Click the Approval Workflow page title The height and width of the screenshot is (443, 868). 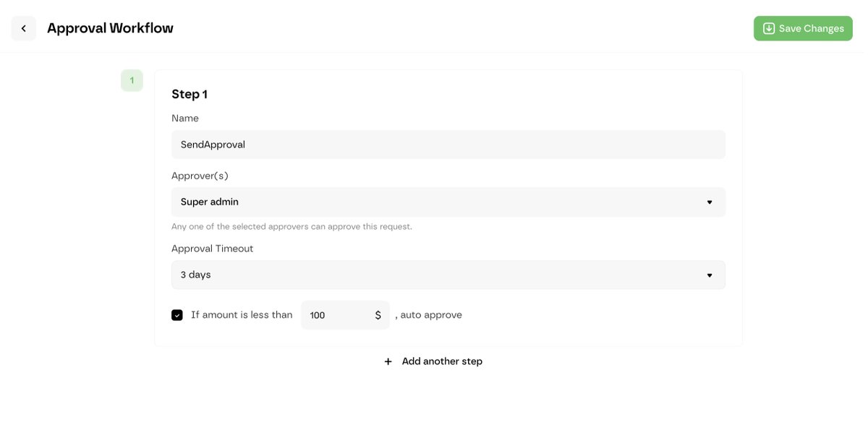point(110,28)
